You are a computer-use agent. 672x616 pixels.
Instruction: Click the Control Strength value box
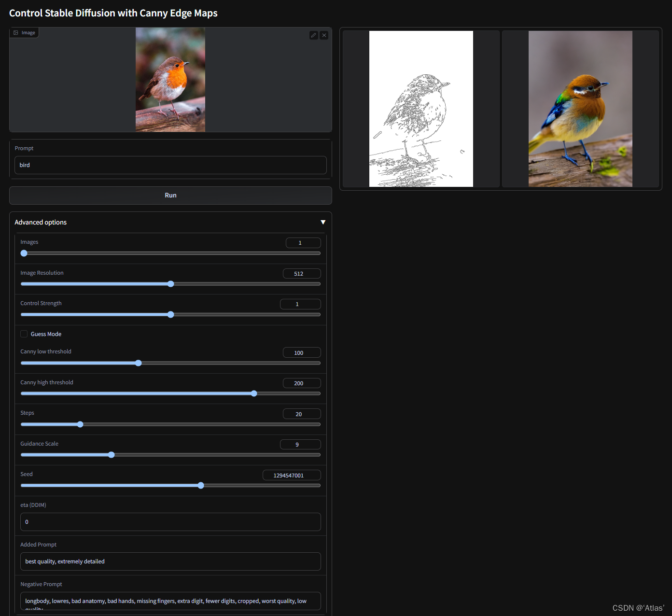click(x=300, y=304)
